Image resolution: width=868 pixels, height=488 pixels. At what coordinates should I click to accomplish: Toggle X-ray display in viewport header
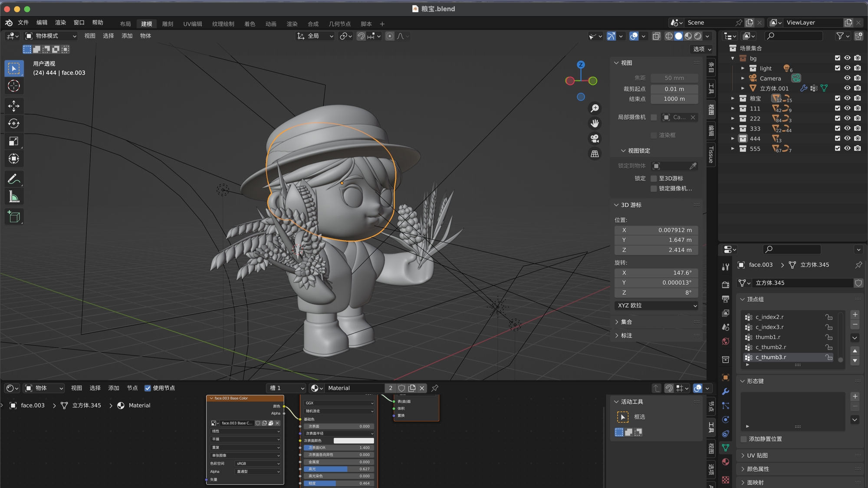[656, 36]
